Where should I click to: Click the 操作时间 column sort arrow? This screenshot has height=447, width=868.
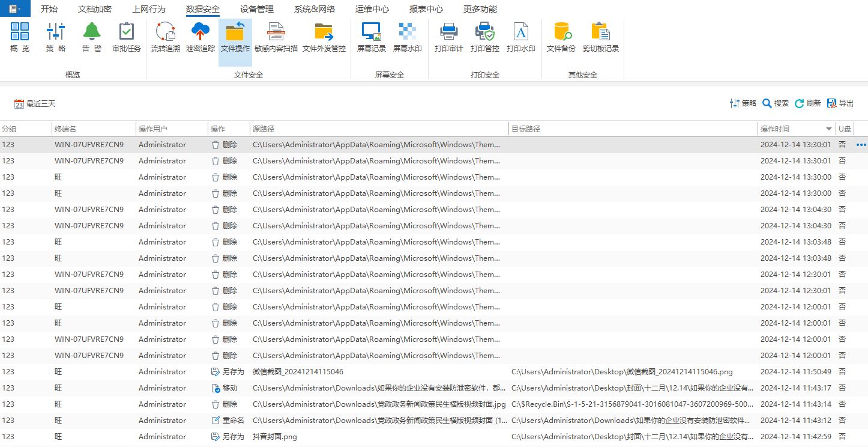(829, 129)
